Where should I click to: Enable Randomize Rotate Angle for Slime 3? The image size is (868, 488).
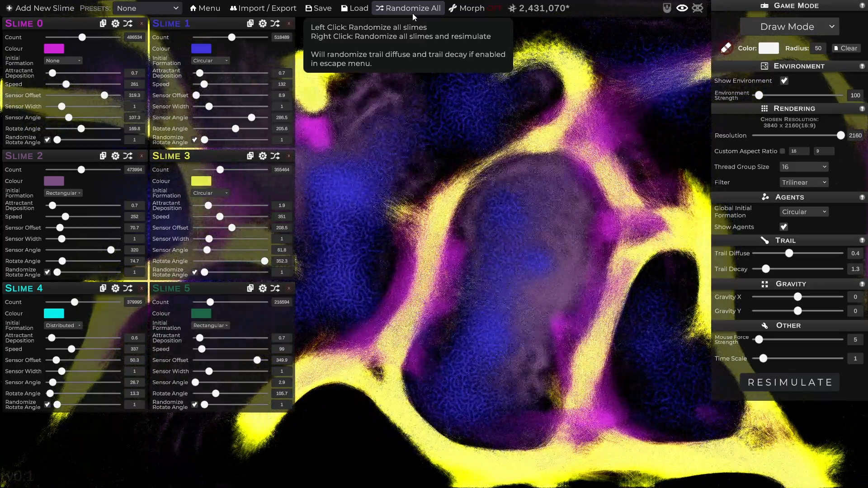pyautogui.click(x=194, y=272)
